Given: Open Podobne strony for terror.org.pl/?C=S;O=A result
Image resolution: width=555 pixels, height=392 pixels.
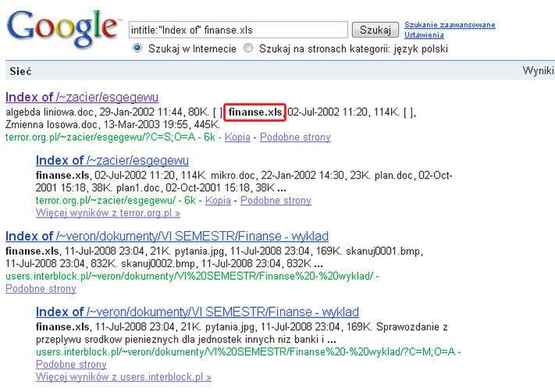Looking at the screenshot, I should (295, 137).
